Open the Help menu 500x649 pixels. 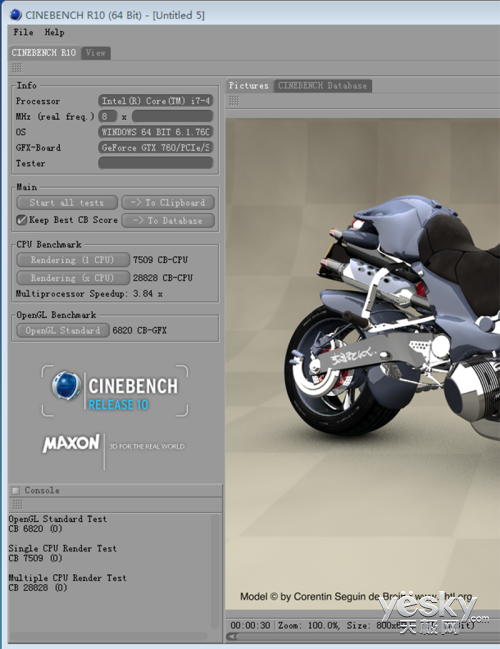point(54,32)
